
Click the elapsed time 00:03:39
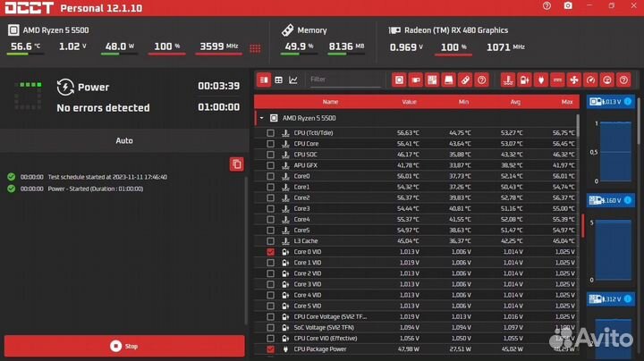tap(218, 86)
